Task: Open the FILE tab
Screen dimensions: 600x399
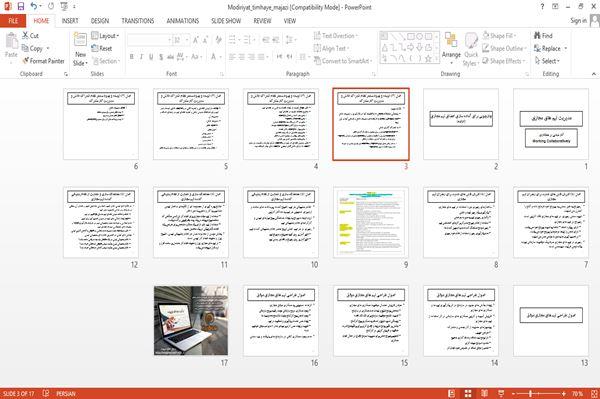Action: [x=13, y=21]
